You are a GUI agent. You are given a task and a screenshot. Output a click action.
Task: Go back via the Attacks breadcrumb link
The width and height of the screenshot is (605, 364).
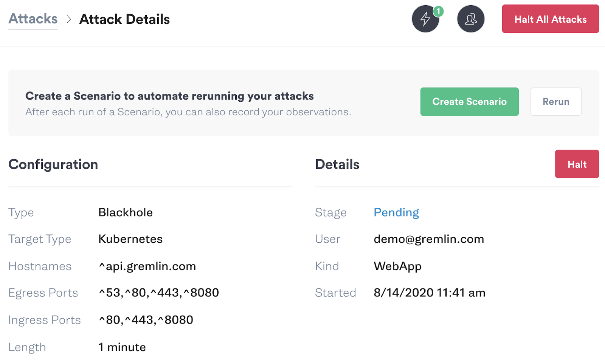pos(33,19)
